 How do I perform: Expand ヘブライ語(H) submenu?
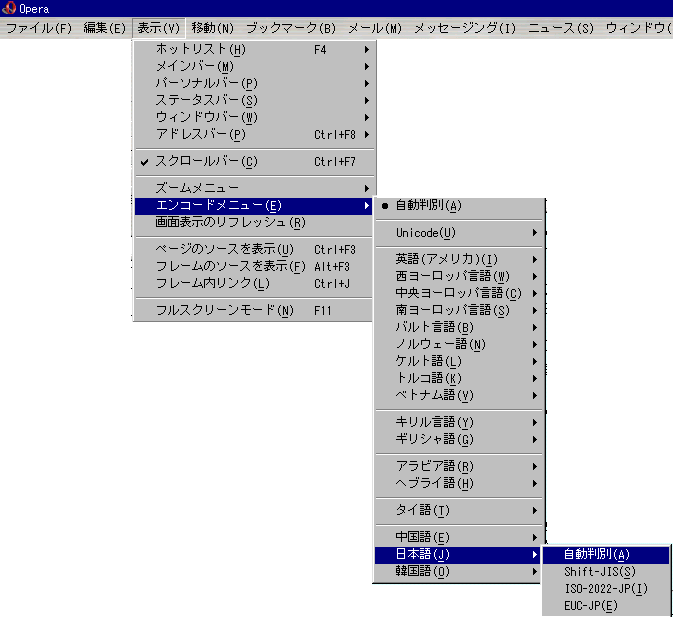click(x=458, y=484)
